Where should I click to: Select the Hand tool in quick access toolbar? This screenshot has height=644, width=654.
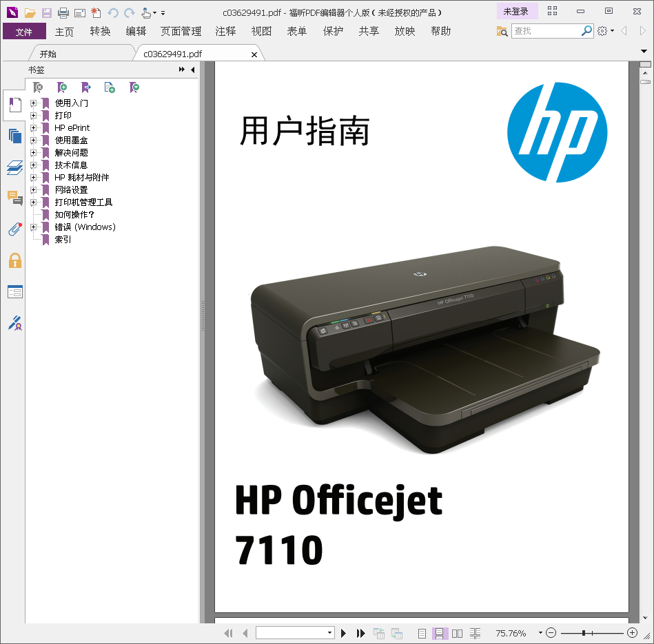coord(146,13)
